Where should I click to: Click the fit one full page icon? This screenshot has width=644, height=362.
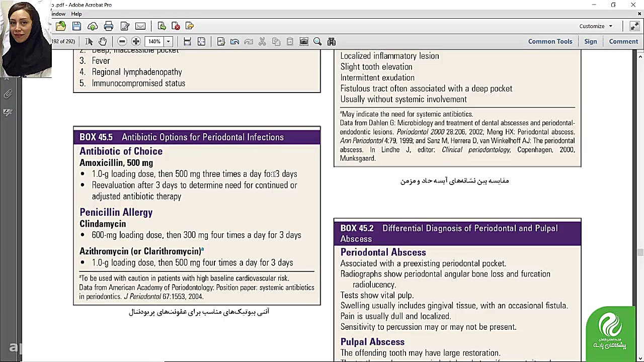pos(201,42)
